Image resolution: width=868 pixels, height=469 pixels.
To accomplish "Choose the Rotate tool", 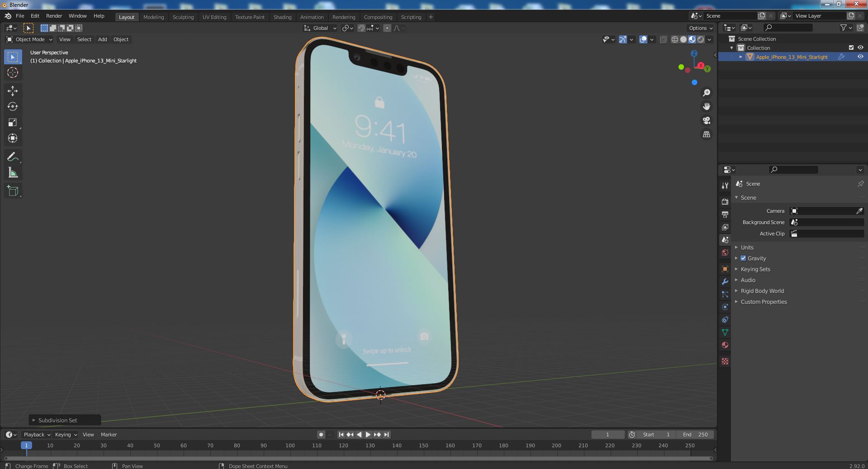I will pos(13,106).
